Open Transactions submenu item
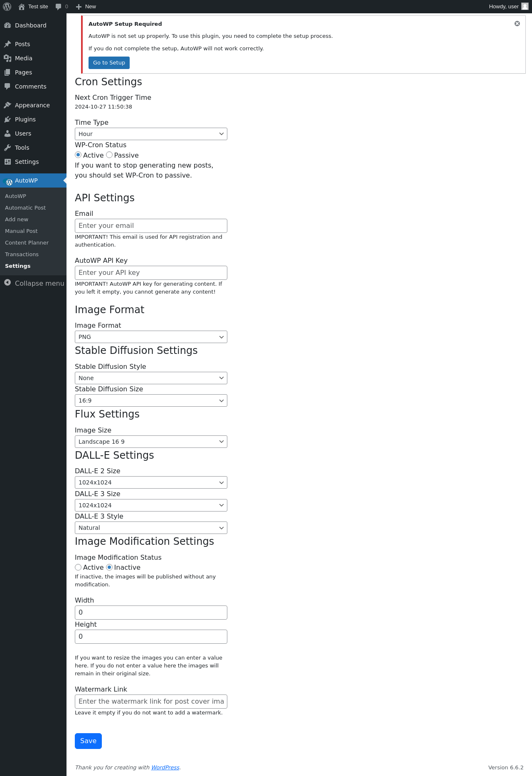 [x=22, y=255]
